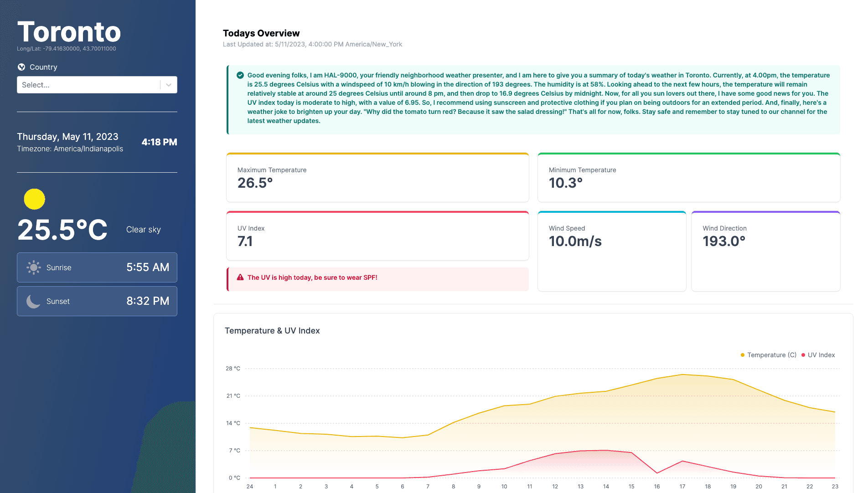Select the Sunrise 5:55 AM card

97,267
